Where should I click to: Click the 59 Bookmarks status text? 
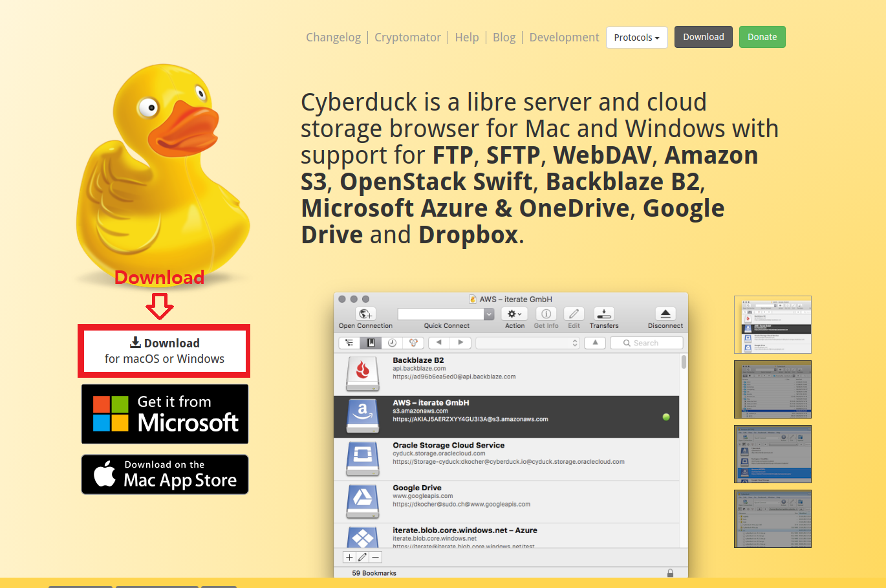click(374, 573)
